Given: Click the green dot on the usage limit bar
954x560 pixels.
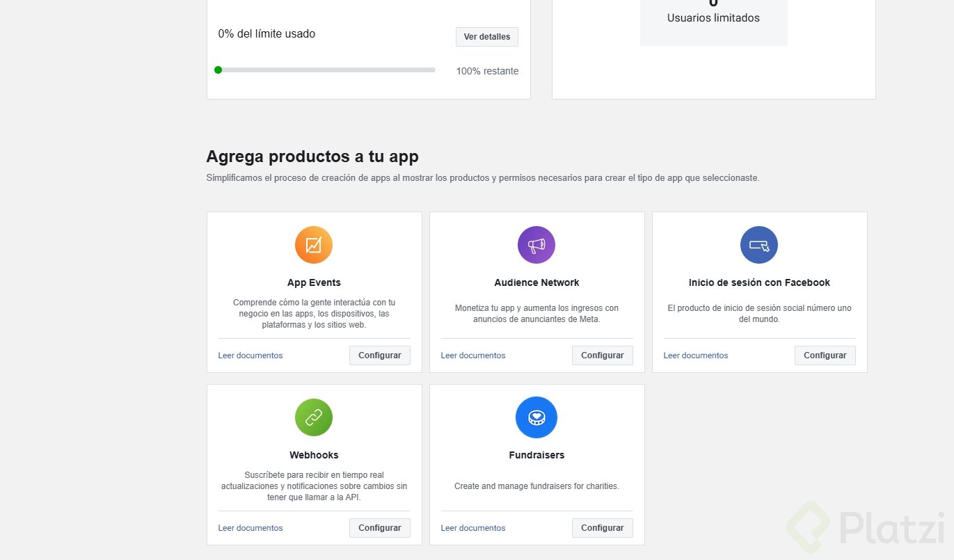Looking at the screenshot, I should (x=218, y=70).
